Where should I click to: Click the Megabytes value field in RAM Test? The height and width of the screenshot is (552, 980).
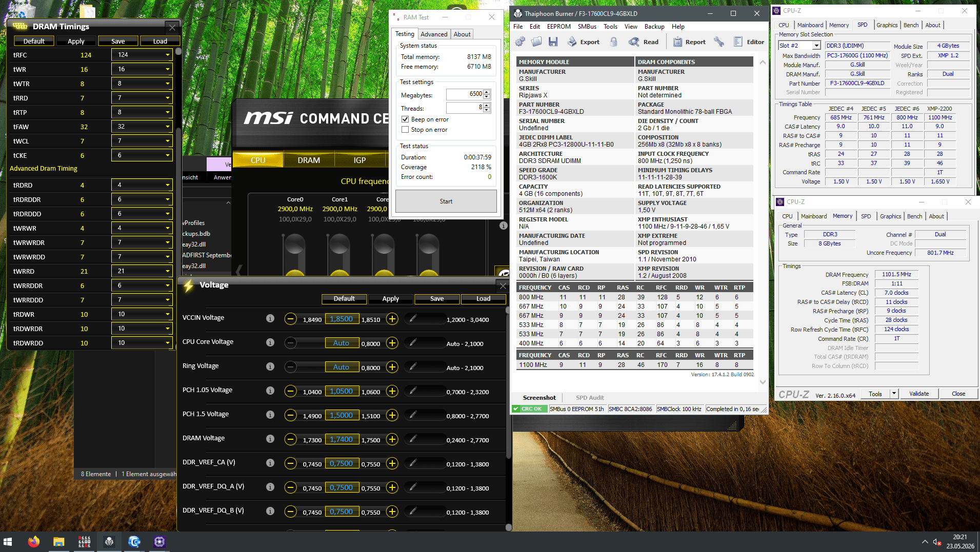coord(465,94)
